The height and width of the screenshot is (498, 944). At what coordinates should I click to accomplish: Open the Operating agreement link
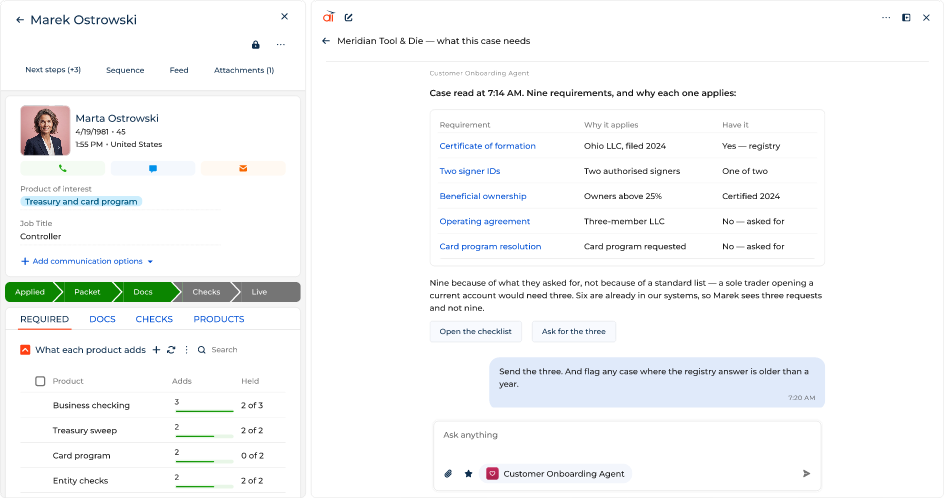485,222
